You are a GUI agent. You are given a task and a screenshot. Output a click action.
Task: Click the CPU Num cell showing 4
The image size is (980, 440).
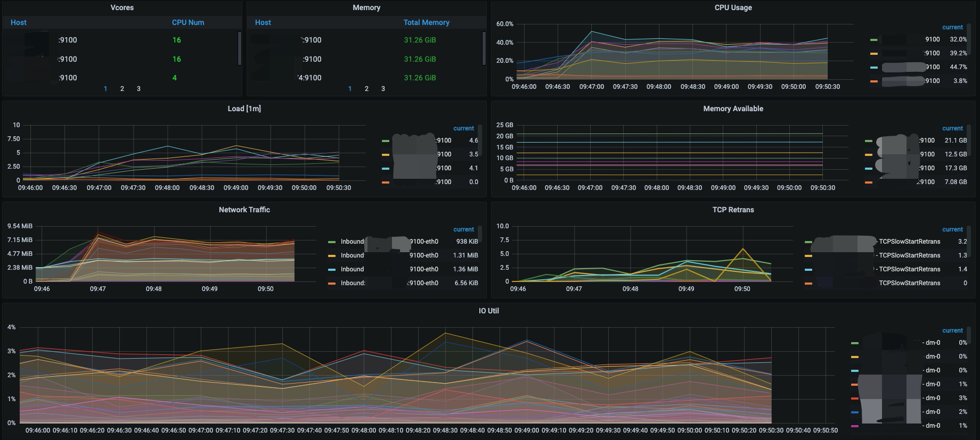(x=175, y=78)
